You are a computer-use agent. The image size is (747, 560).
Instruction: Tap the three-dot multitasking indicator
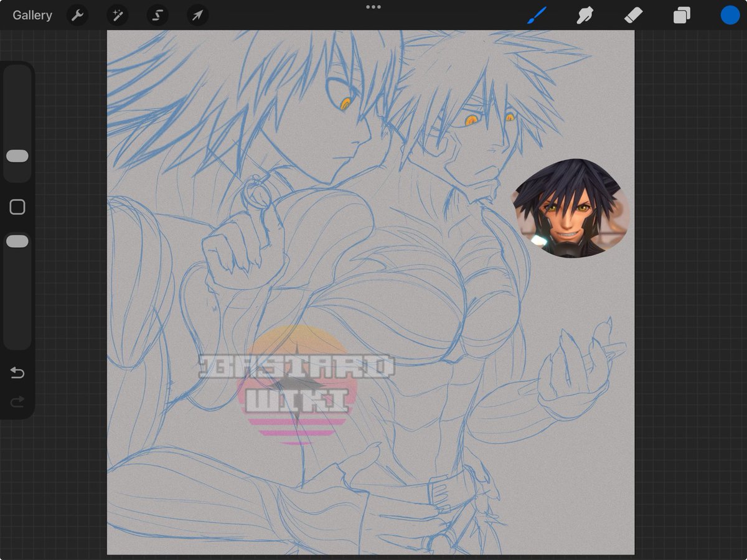point(374,7)
